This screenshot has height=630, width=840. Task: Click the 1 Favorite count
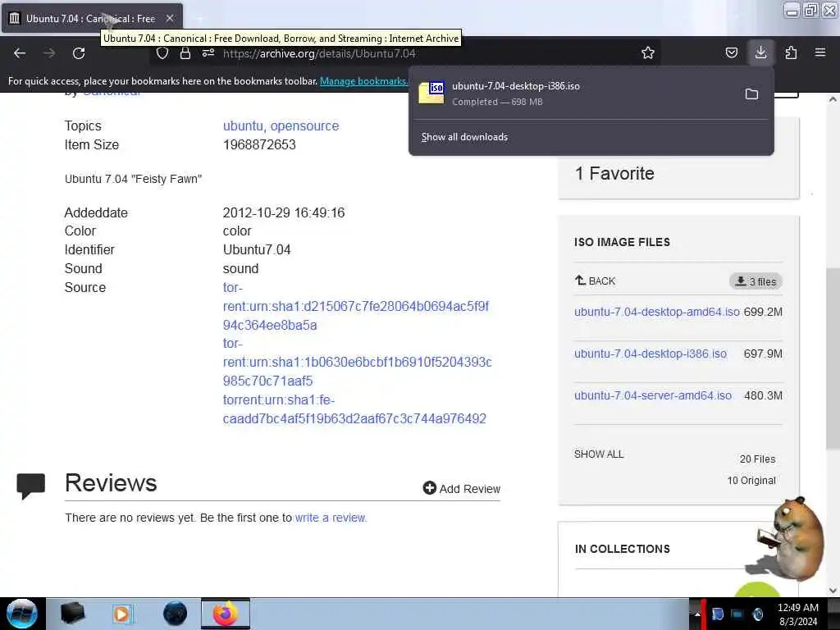[614, 174]
